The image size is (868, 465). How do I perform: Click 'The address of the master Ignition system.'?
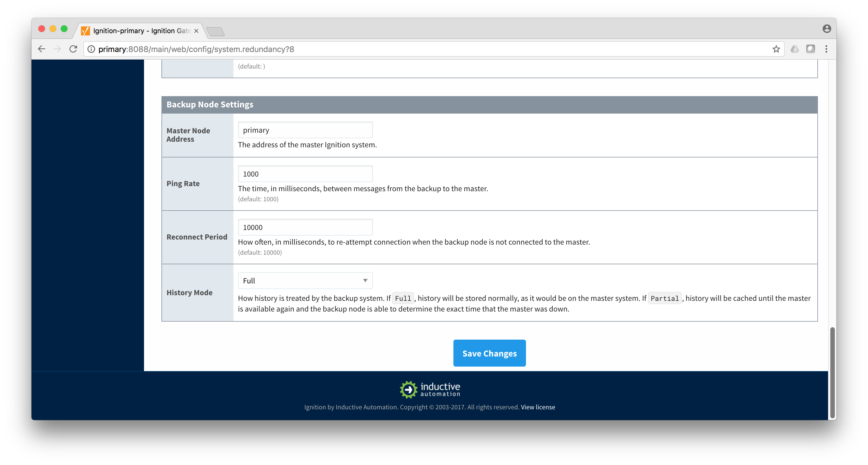click(307, 145)
